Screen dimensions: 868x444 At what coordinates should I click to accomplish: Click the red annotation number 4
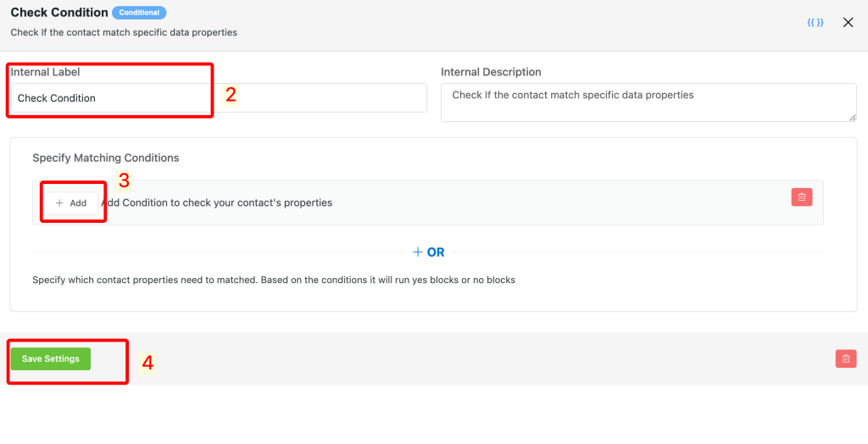click(x=147, y=363)
